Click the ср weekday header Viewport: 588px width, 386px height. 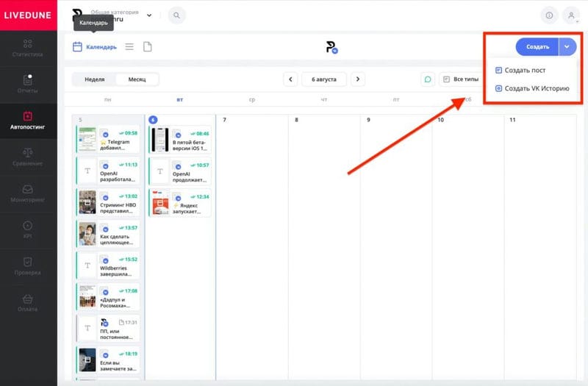pyautogui.click(x=252, y=100)
